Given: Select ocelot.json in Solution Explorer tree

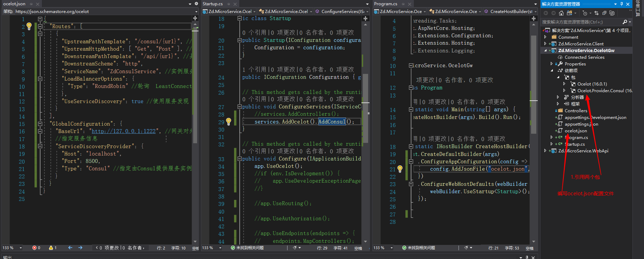Looking at the screenshot, I should (x=576, y=131).
